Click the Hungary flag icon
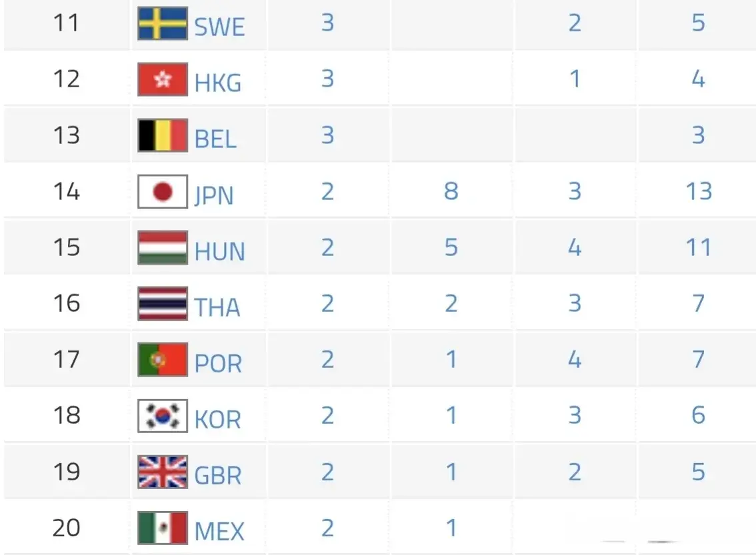 pos(163,248)
